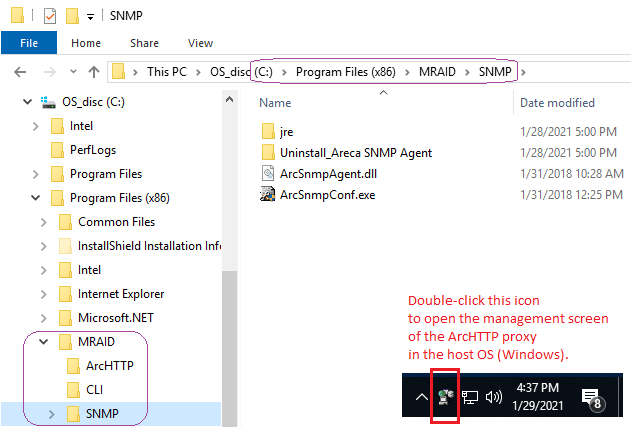Click the navigation pane scroll-up arrow
631x427 pixels.
[229, 99]
